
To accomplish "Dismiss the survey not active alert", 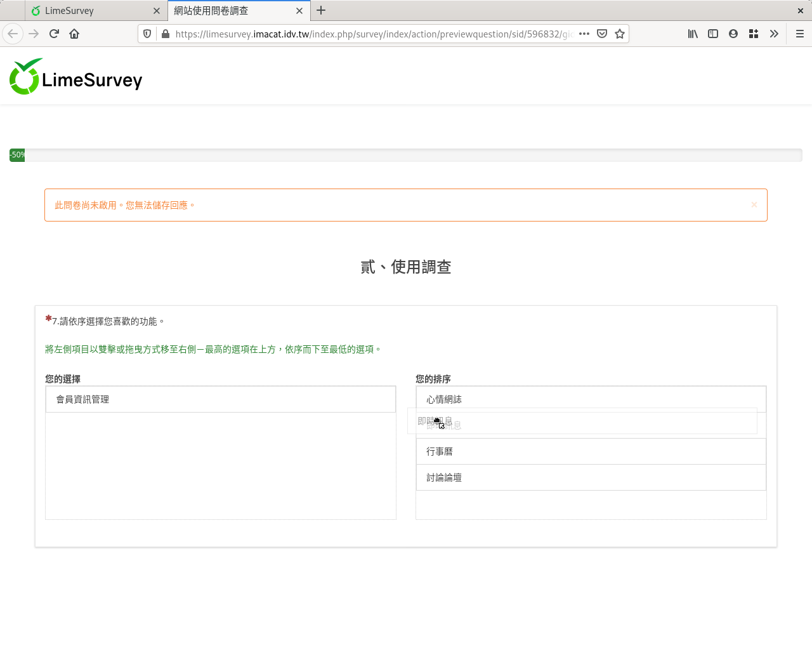I will (x=754, y=204).
